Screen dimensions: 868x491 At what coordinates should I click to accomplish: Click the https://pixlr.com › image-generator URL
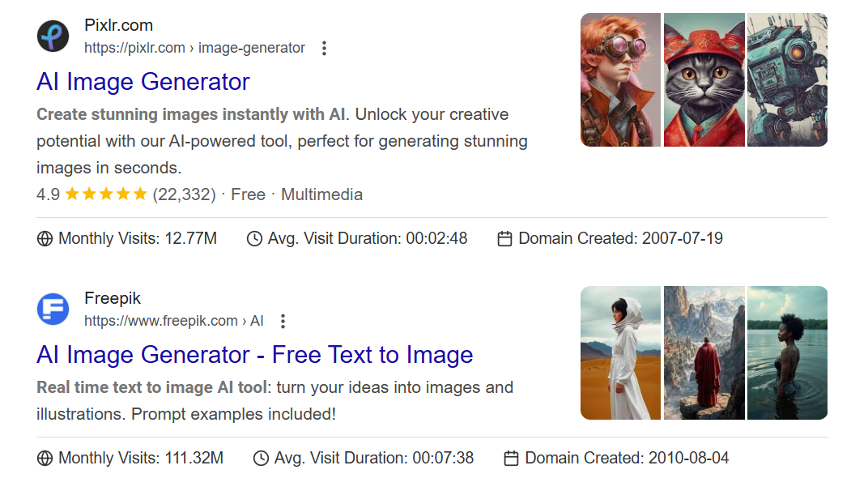194,49
